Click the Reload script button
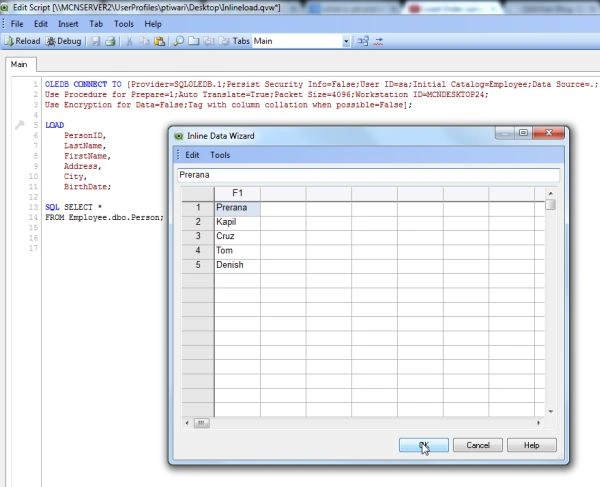The height and width of the screenshot is (487, 600). [x=23, y=41]
